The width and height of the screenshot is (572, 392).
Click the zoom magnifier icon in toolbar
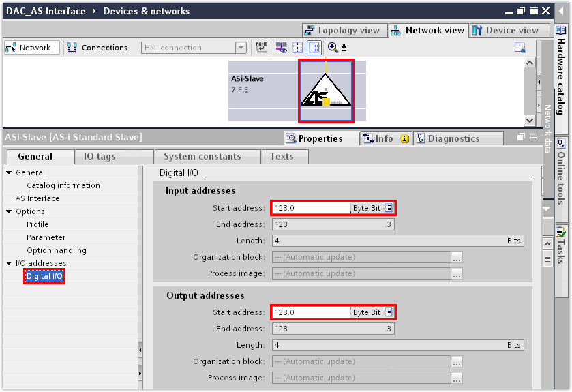coord(333,48)
